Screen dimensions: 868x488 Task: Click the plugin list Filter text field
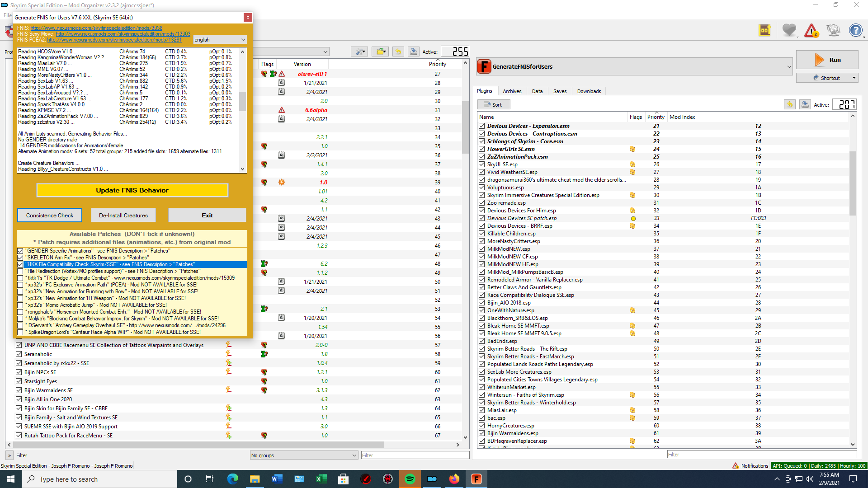coord(762,455)
